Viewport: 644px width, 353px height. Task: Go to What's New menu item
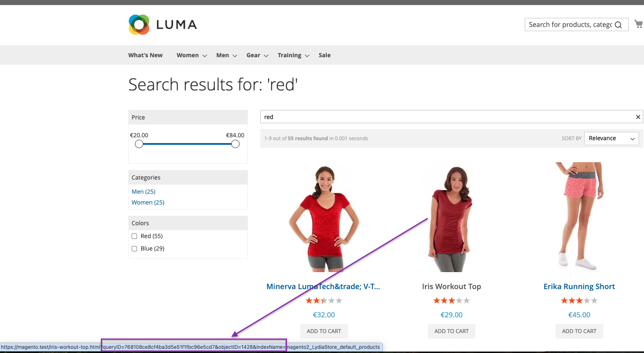[x=145, y=55]
